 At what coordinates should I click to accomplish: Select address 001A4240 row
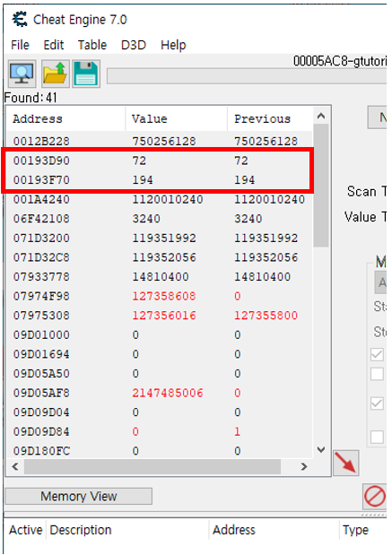click(160, 199)
